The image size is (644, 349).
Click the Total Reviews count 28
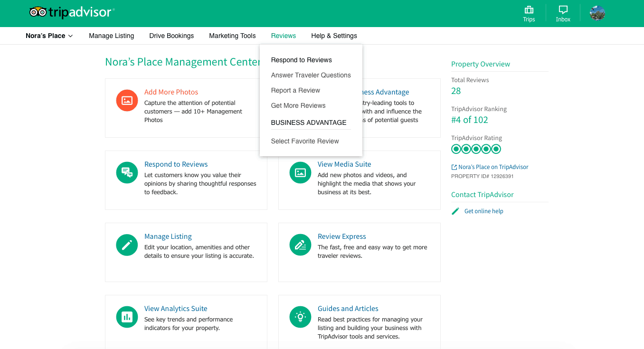[x=456, y=91]
